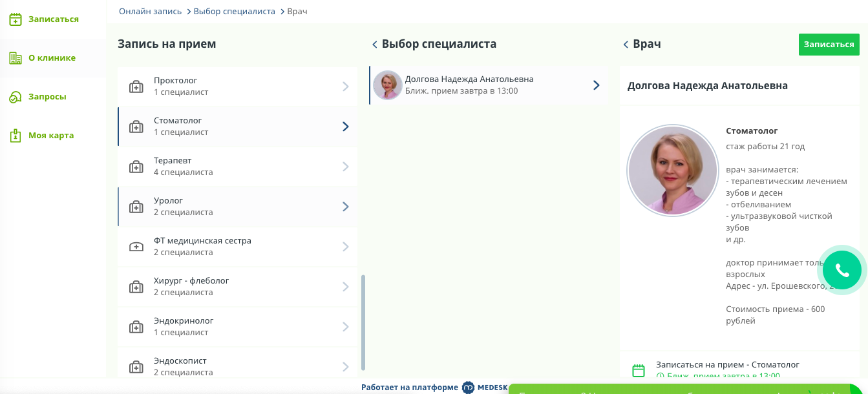Click the icon for ФТ медицинская сестра
This screenshot has height=394, width=868.
click(136, 247)
